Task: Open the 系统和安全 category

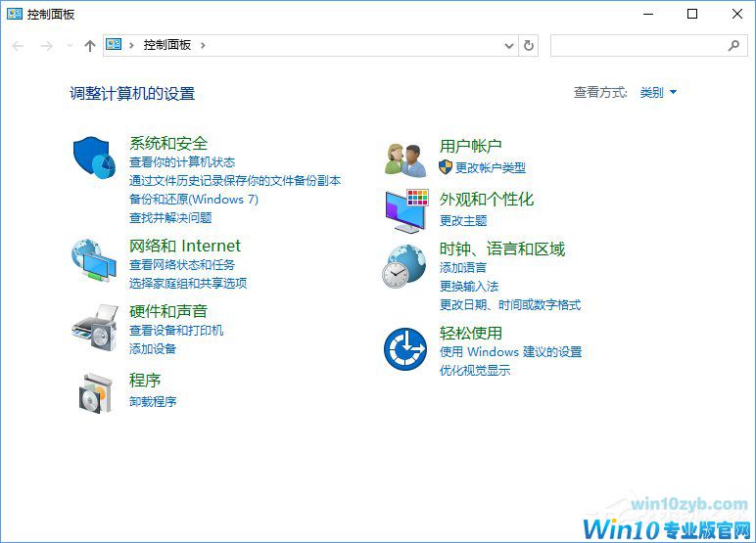Action: 168,143
